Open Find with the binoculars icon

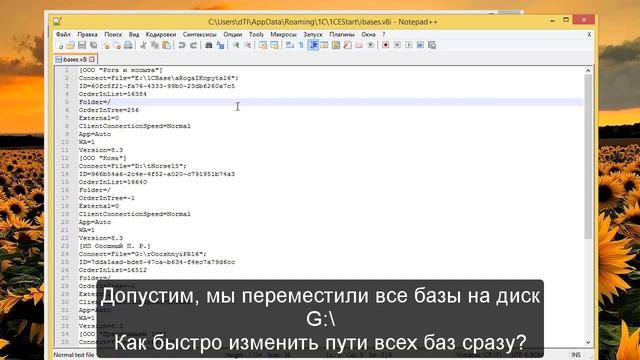[x=209, y=45]
